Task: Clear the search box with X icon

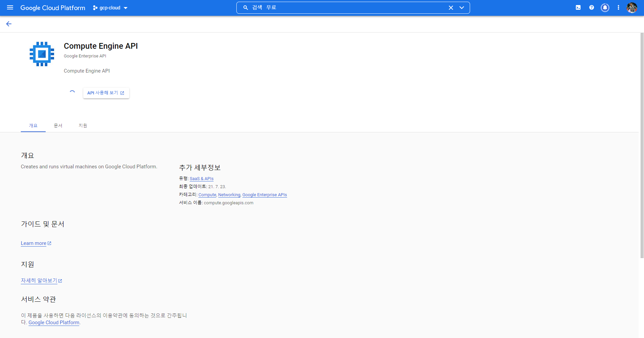Action: 451,8
